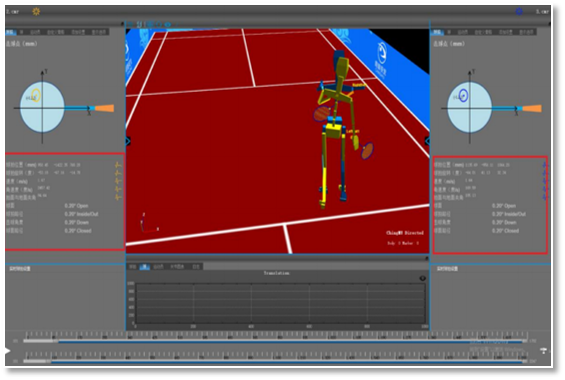565x380 pixels.
Task: Plot the left panel's (mm) row yellow curve icon
Action: click(118, 165)
